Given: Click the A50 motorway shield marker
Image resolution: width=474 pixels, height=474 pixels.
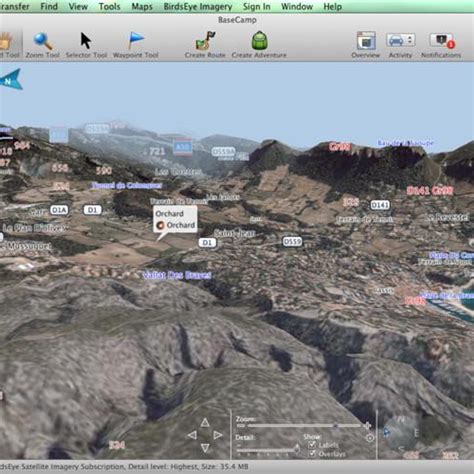Looking at the screenshot, I should tap(183, 147).
